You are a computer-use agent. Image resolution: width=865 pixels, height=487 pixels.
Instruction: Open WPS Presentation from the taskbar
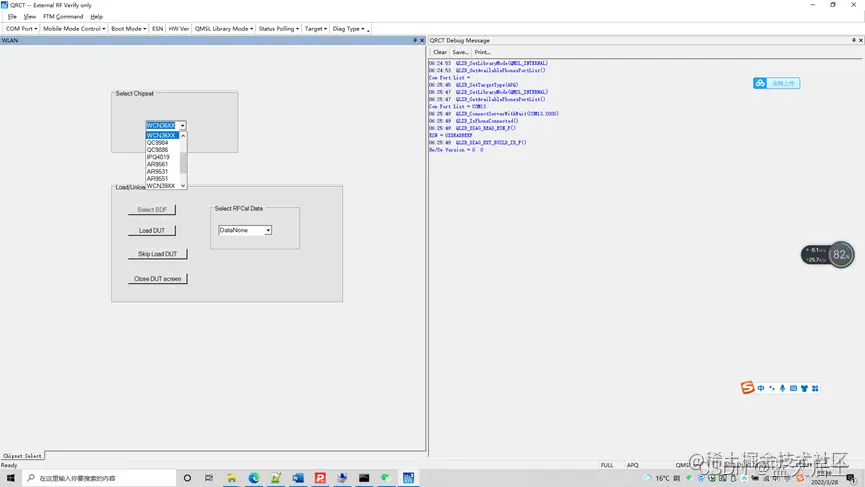pyautogui.click(x=320, y=478)
